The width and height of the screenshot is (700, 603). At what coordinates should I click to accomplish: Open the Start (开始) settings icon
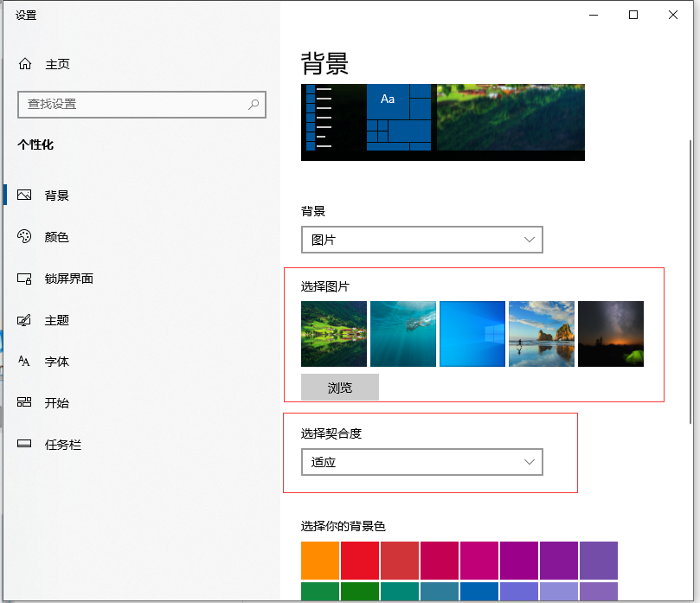[x=25, y=403]
